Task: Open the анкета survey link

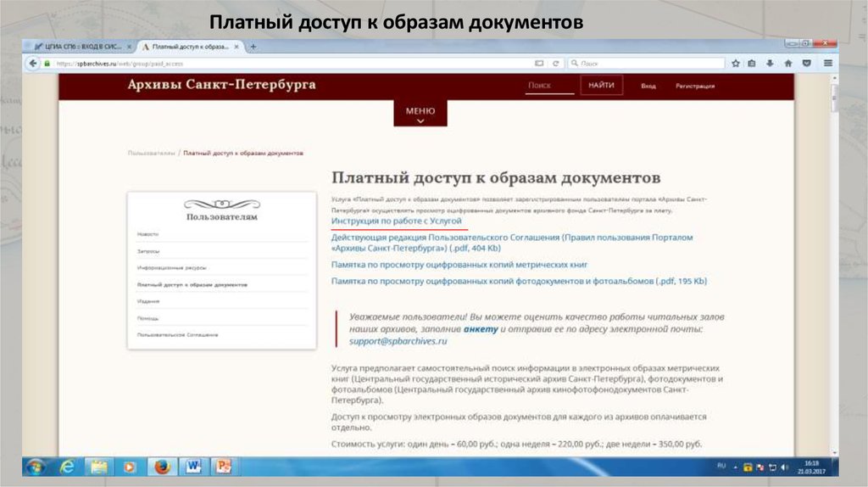Action: (481, 328)
